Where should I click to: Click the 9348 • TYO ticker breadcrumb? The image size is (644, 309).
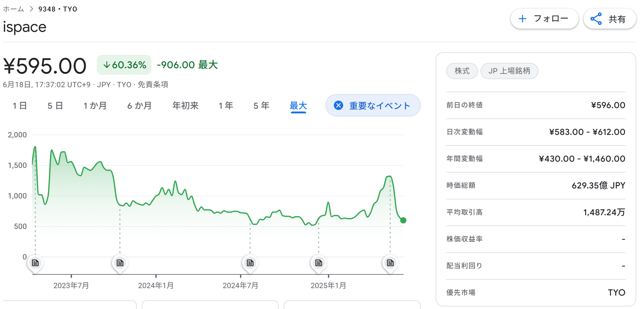pos(58,9)
